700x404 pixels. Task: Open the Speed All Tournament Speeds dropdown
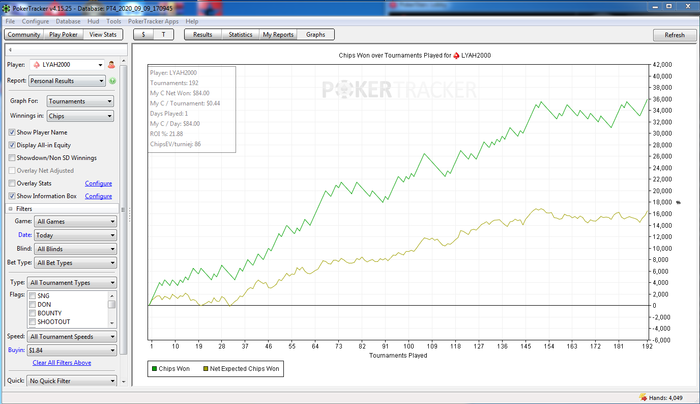[72, 337]
